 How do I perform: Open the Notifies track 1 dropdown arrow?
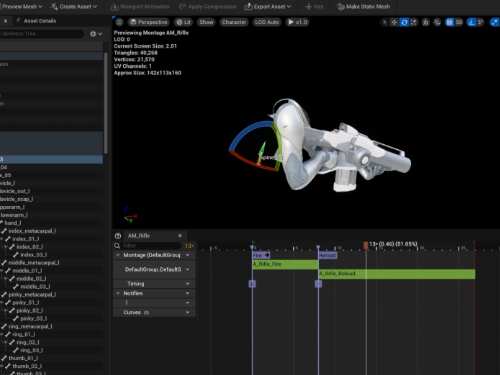tap(188, 303)
